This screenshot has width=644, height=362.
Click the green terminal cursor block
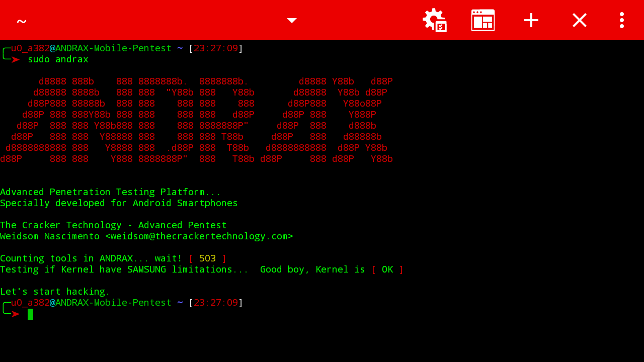click(x=30, y=314)
